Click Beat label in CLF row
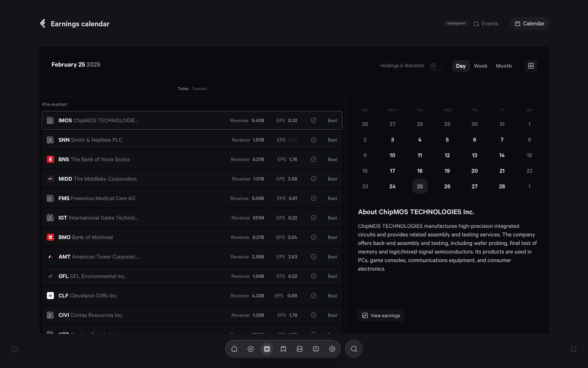588x368 pixels. coord(332,296)
